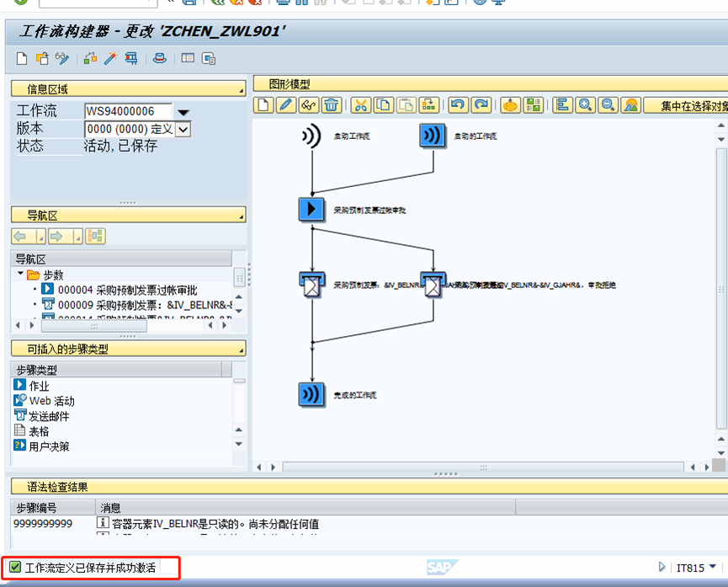Click the 9999999999 step number cell
The image size is (728, 587).
coord(43,523)
